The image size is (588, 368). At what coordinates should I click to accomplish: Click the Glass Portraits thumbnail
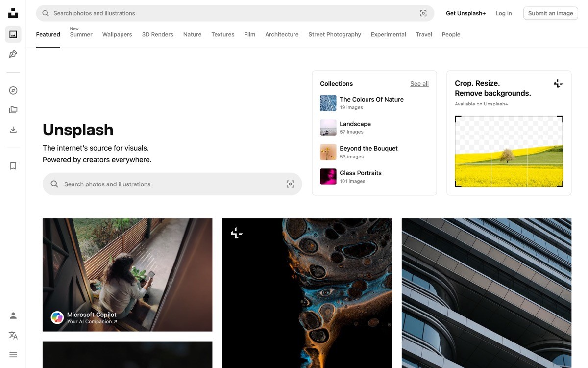tap(328, 177)
